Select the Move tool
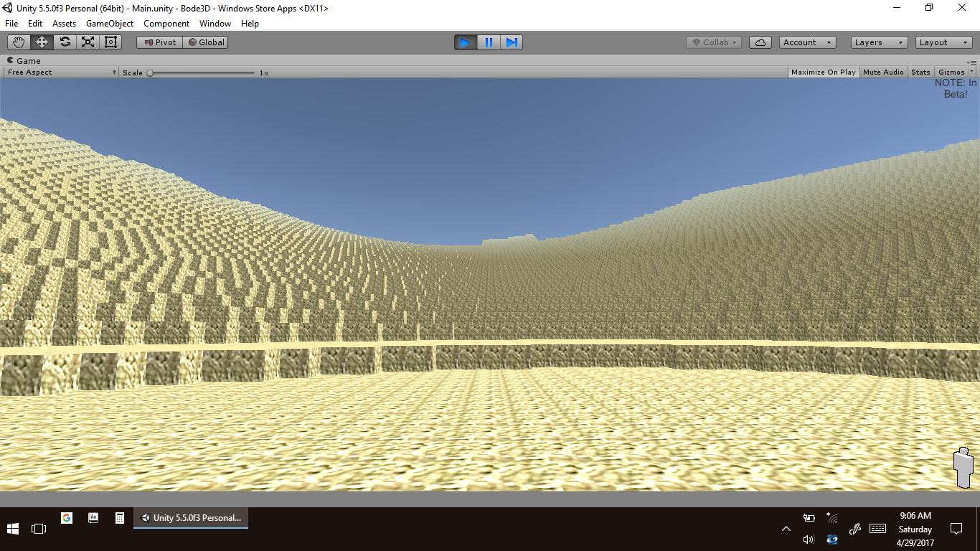 pos(42,42)
